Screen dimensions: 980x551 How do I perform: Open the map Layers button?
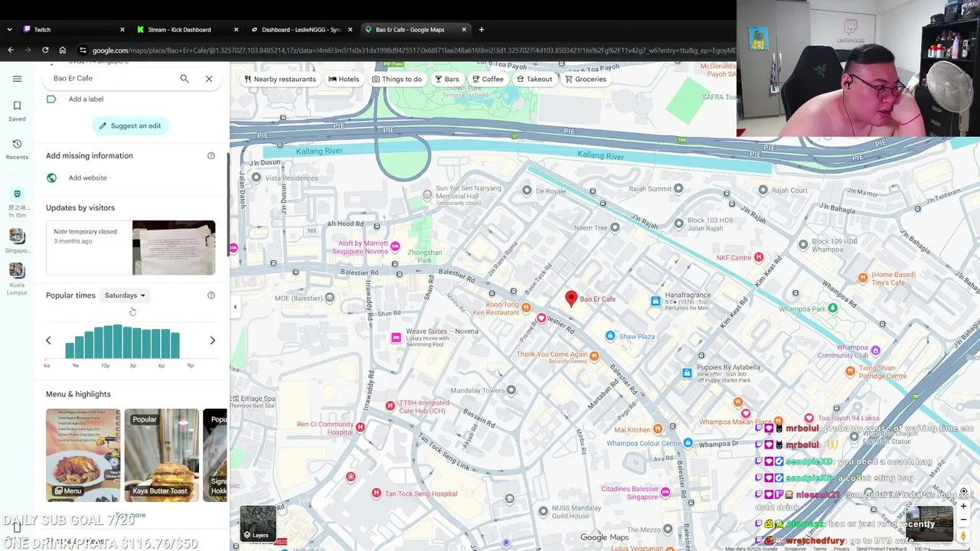coord(258,523)
